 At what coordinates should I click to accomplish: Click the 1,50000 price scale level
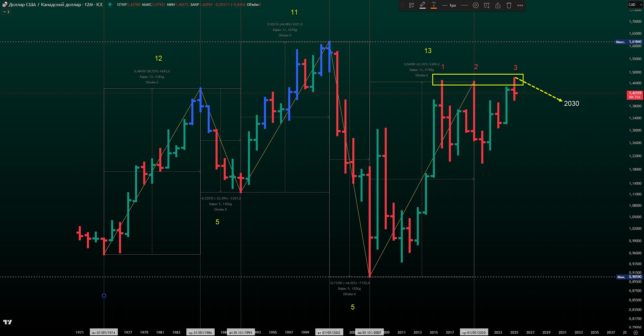point(635,72)
